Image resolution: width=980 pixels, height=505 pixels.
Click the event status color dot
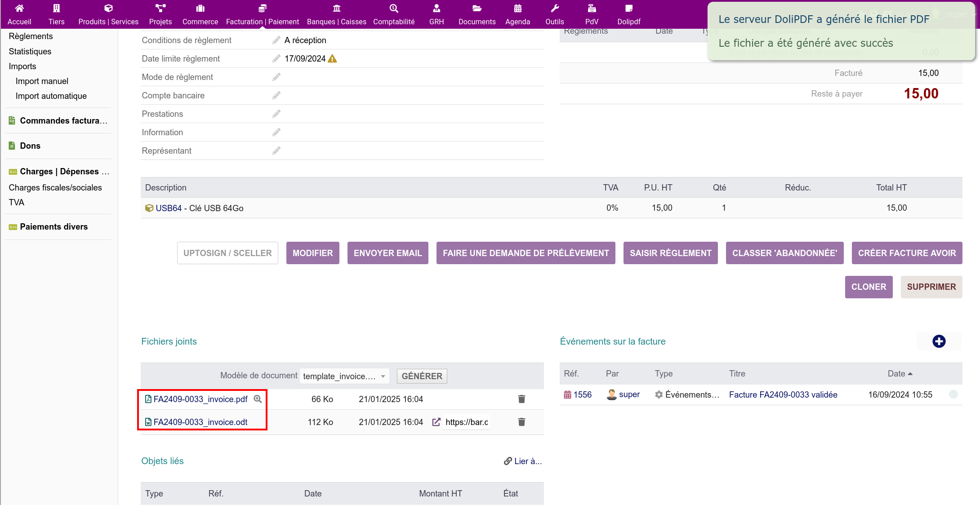953,394
